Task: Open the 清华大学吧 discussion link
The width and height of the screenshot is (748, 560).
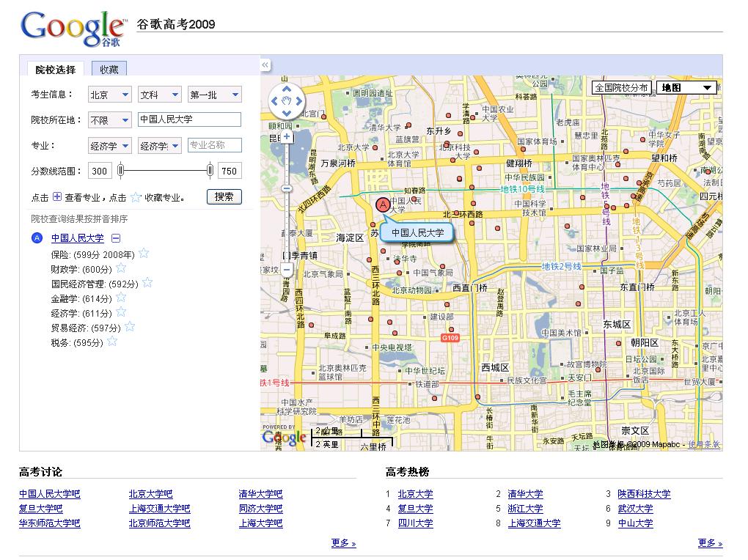Action: pyautogui.click(x=260, y=494)
